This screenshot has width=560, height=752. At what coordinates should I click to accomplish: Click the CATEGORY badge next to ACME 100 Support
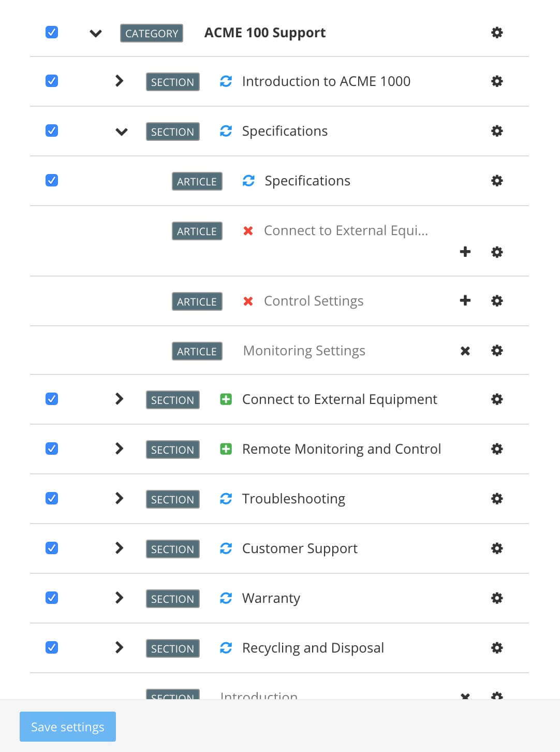click(x=151, y=33)
